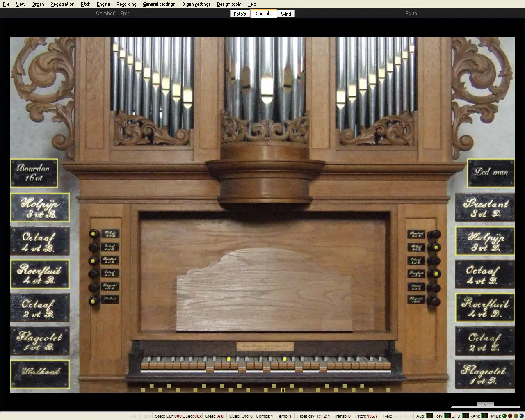Screen dimensions: 525x420
Task: Toggle the large Bourdon 16 vt stop label
Action: [x=34, y=173]
